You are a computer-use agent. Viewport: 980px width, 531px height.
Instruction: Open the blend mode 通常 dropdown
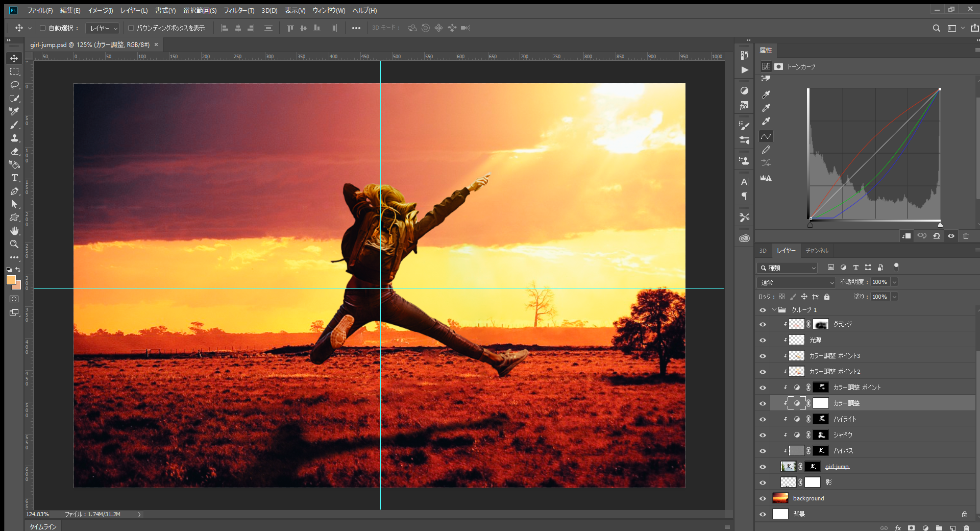pos(796,282)
